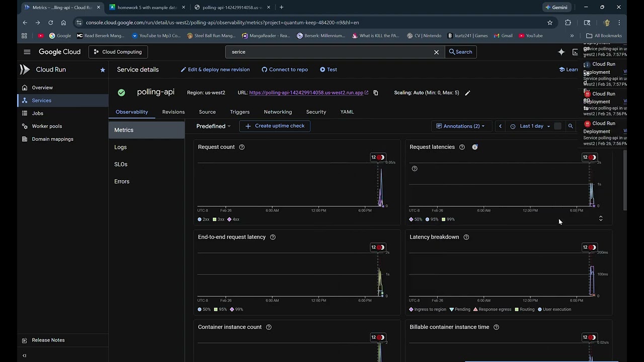The width and height of the screenshot is (644, 362).
Task: Toggle the 99% series in Request latencies
Action: [448, 219]
